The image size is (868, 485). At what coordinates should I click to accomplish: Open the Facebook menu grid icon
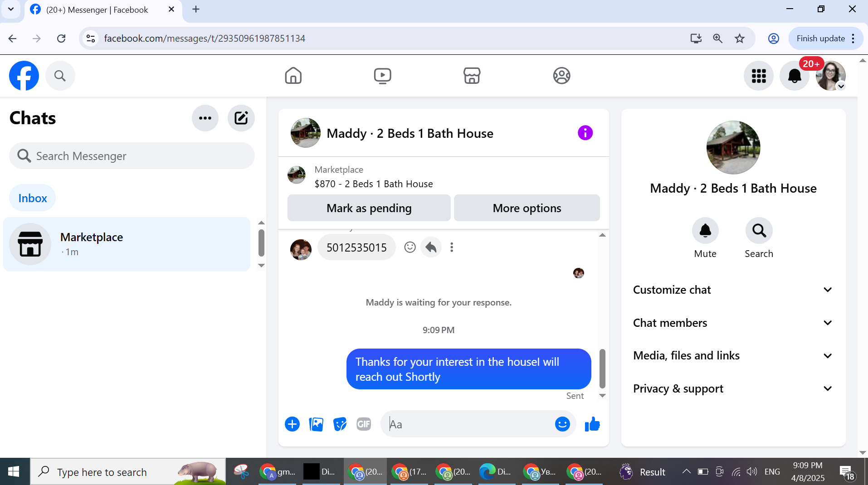759,76
